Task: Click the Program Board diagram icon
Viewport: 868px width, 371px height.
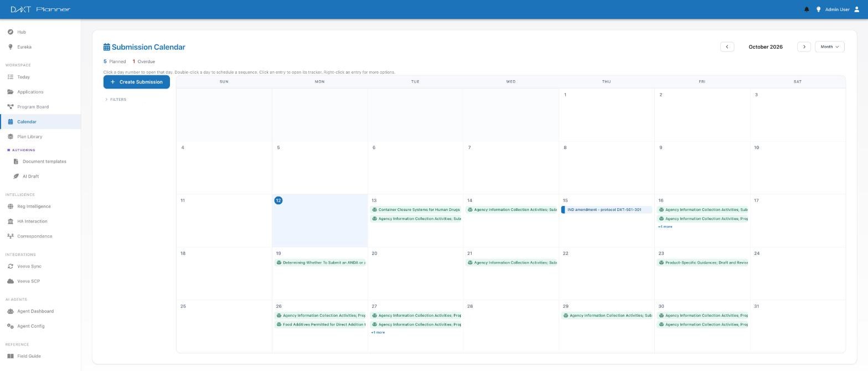Action: coord(11,107)
